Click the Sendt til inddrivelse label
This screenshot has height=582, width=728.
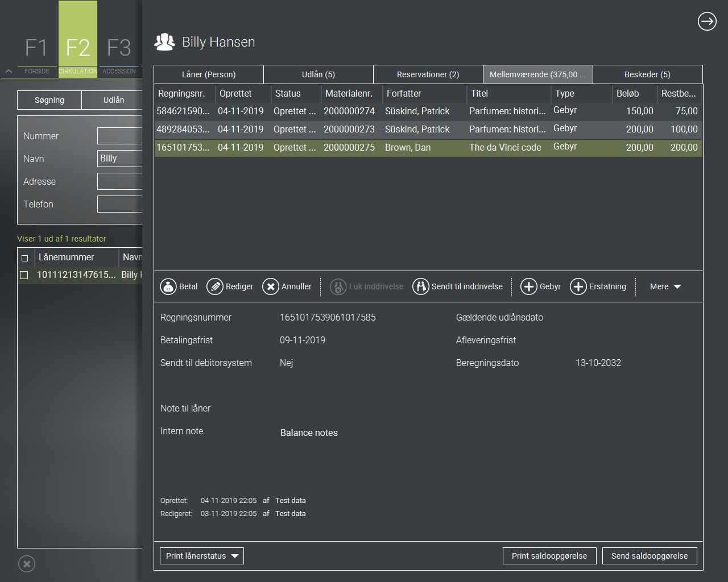(x=467, y=286)
